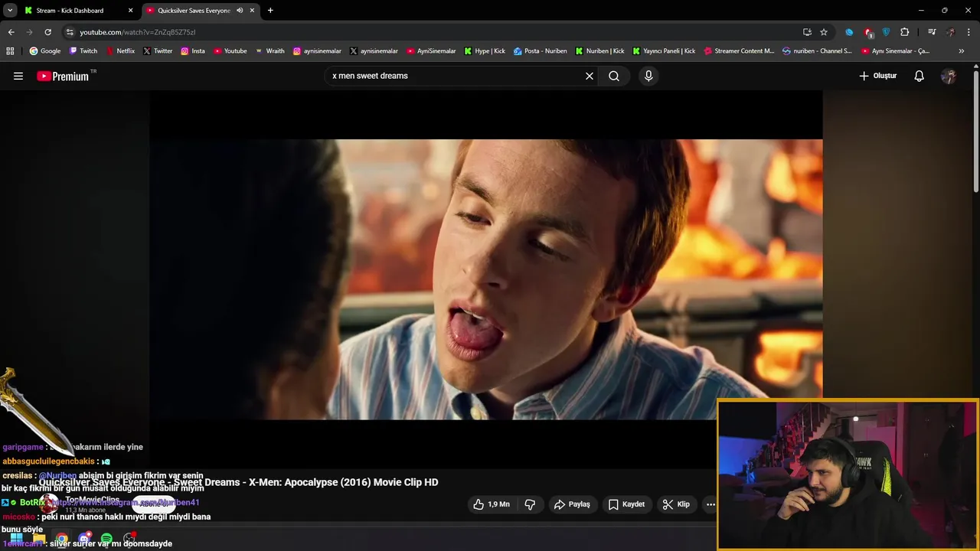
Task: Open the X aynisinemalar bookmark
Action: pos(374,51)
